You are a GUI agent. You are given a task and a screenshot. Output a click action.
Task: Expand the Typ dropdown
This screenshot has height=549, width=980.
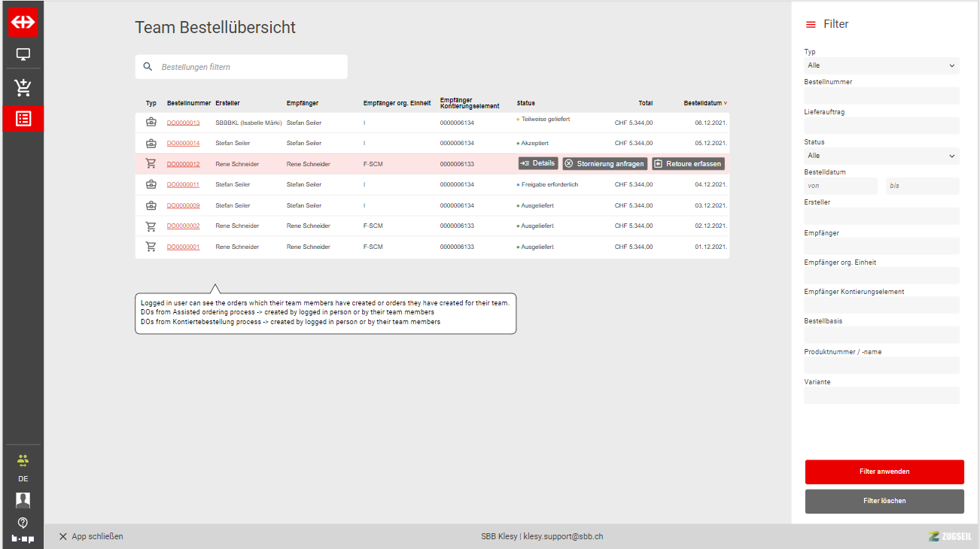pyautogui.click(x=881, y=66)
